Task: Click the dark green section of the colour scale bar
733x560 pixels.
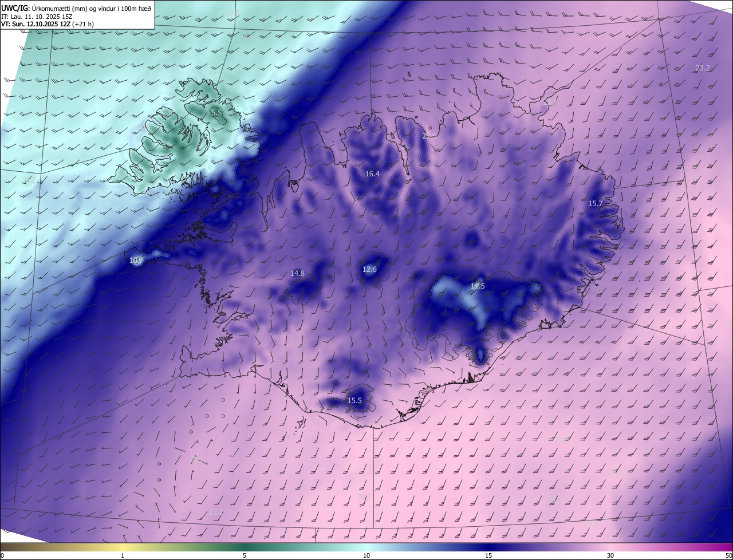Action: coord(245,547)
